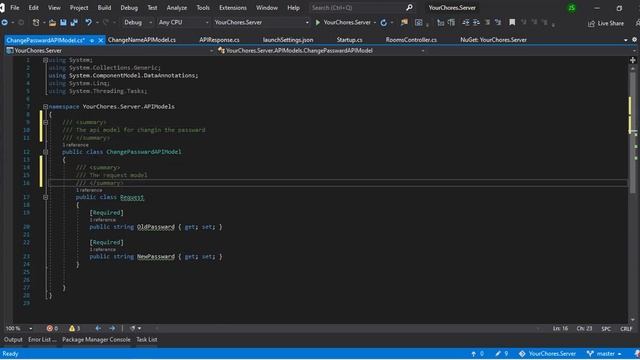640x360 pixels.
Task: Open the Extensions menu
Action: (x=233, y=8)
